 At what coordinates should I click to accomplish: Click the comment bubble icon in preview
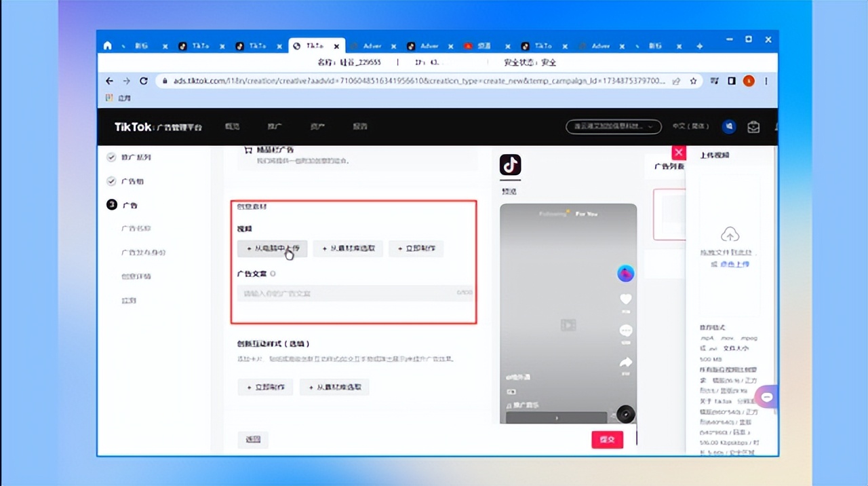625,331
